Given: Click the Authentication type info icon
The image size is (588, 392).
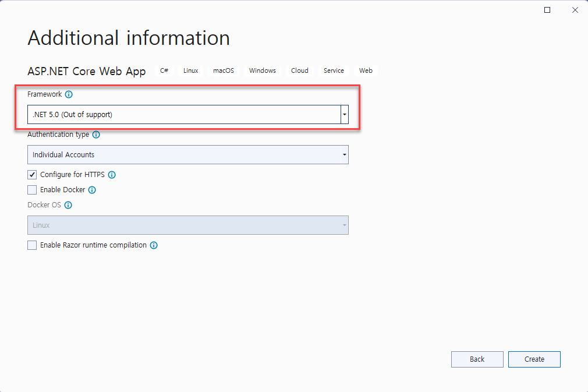Looking at the screenshot, I should (96, 135).
